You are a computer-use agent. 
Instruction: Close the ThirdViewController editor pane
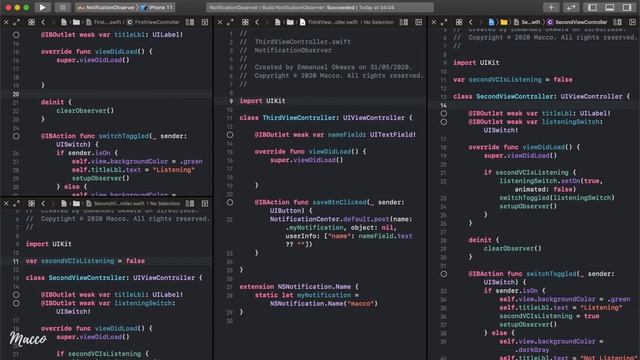tap(220, 22)
